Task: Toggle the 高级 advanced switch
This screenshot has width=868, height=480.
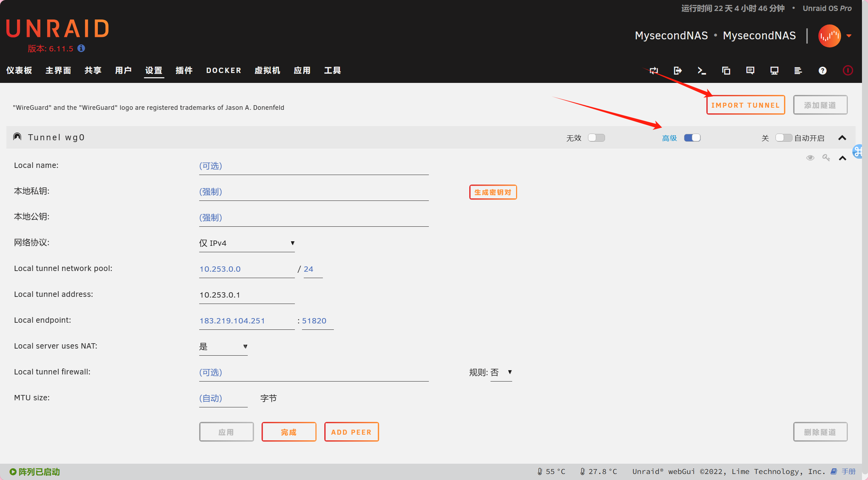Action: tap(692, 137)
